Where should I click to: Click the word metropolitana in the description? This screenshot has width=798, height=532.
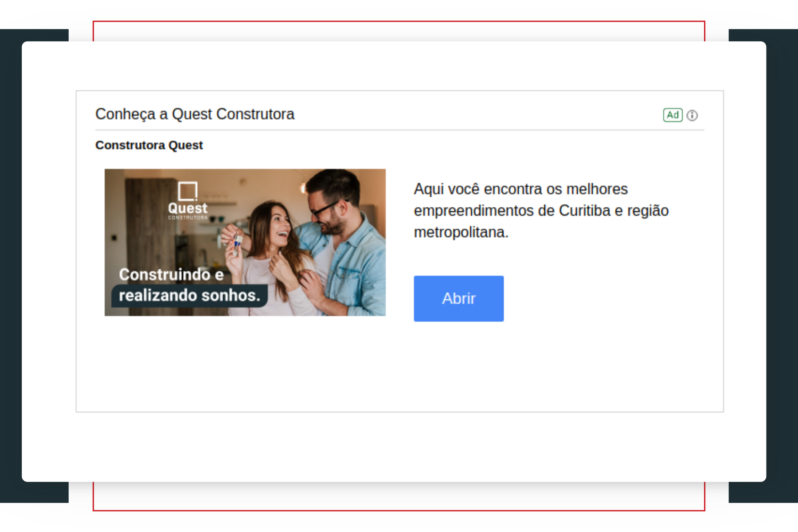click(x=461, y=232)
